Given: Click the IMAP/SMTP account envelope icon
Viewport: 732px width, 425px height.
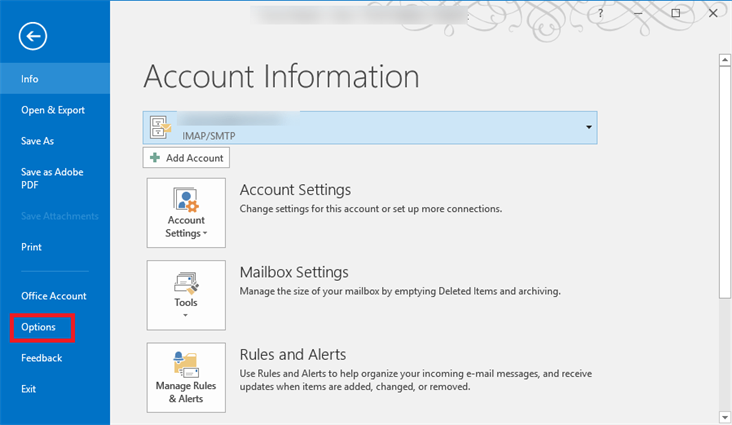Looking at the screenshot, I should pyautogui.click(x=159, y=126).
